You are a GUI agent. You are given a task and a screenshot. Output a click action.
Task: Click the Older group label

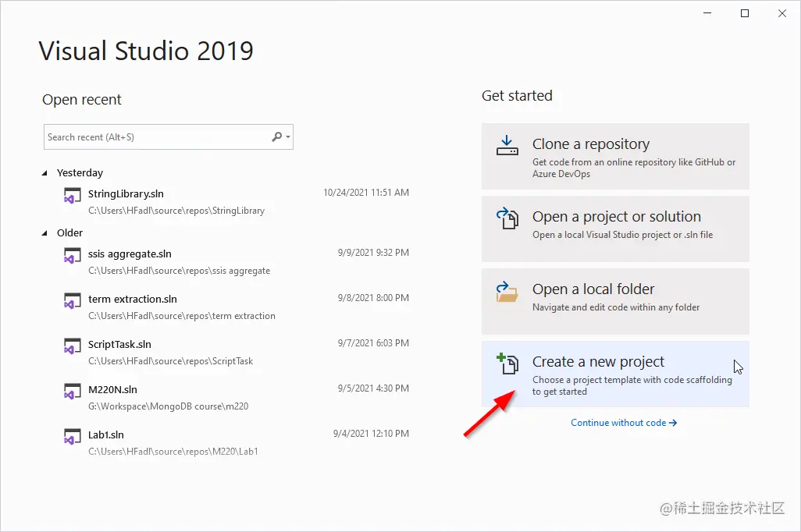point(69,232)
